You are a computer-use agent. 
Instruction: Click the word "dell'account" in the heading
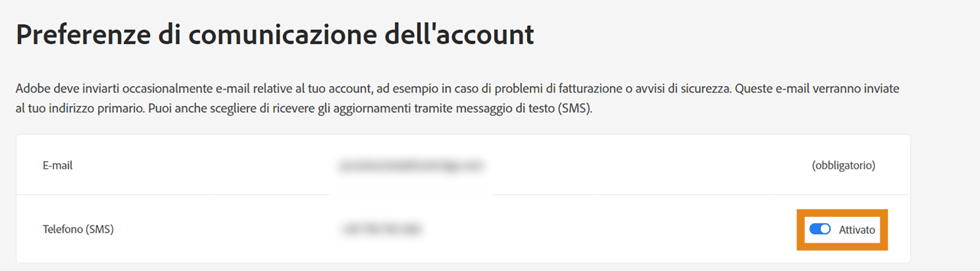(x=459, y=35)
